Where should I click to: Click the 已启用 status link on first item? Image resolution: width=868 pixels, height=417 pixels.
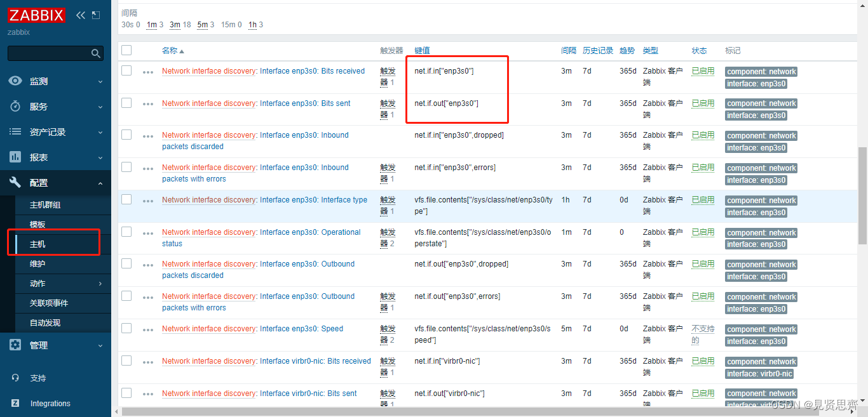click(x=703, y=70)
